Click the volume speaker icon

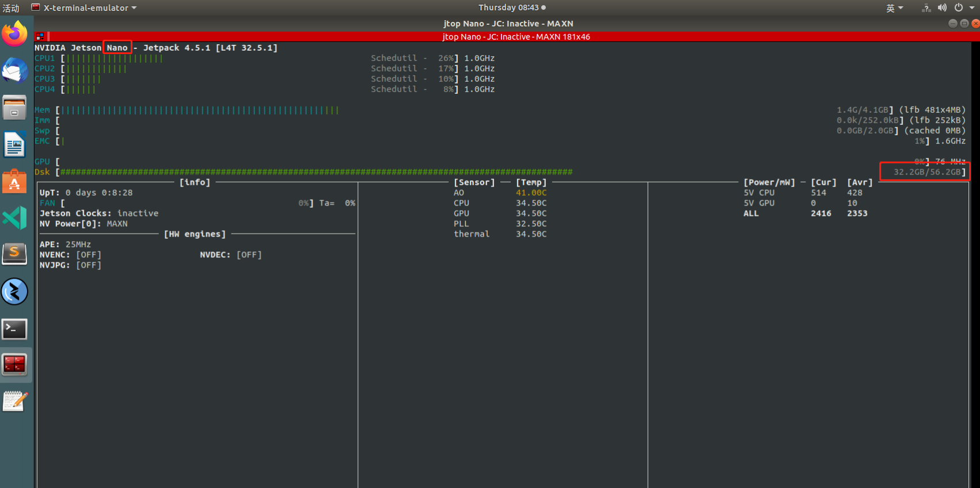pos(942,7)
